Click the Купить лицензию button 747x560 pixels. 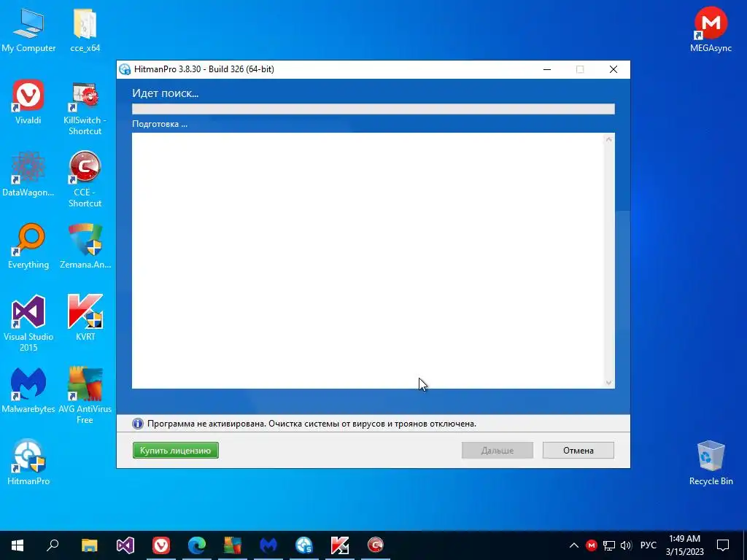[x=175, y=451]
